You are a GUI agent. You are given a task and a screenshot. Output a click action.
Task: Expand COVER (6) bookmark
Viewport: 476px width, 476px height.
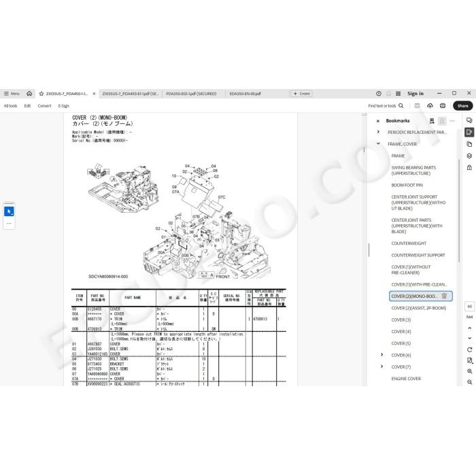pos(382,355)
